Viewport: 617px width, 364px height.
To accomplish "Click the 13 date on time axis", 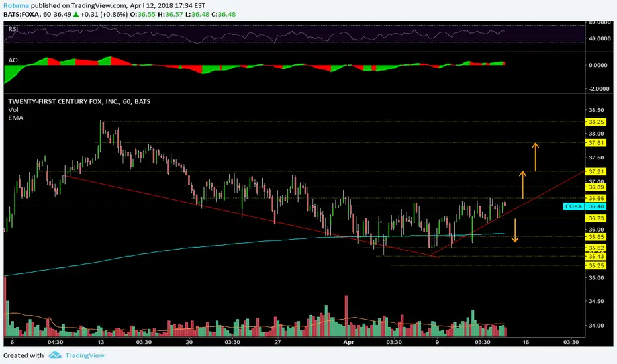I will [101, 342].
